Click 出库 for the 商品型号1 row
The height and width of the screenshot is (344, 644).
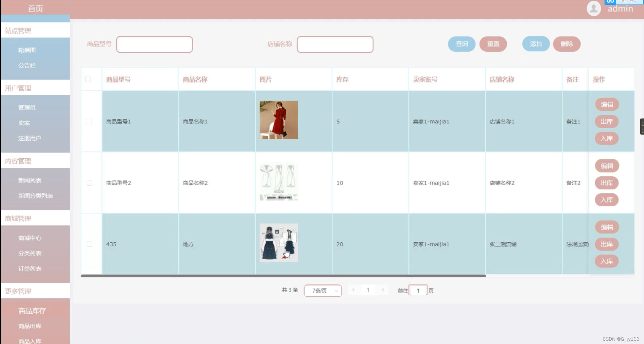(606, 122)
